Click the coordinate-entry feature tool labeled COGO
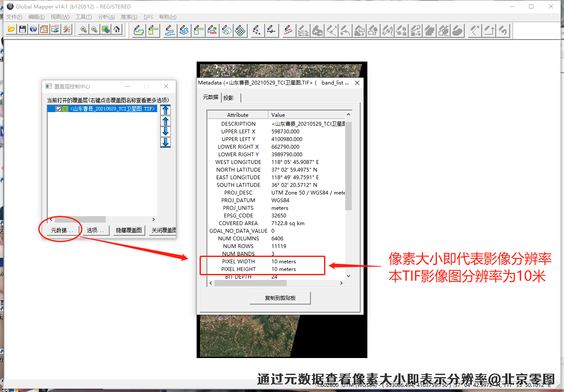564x392 pixels. pos(212,30)
